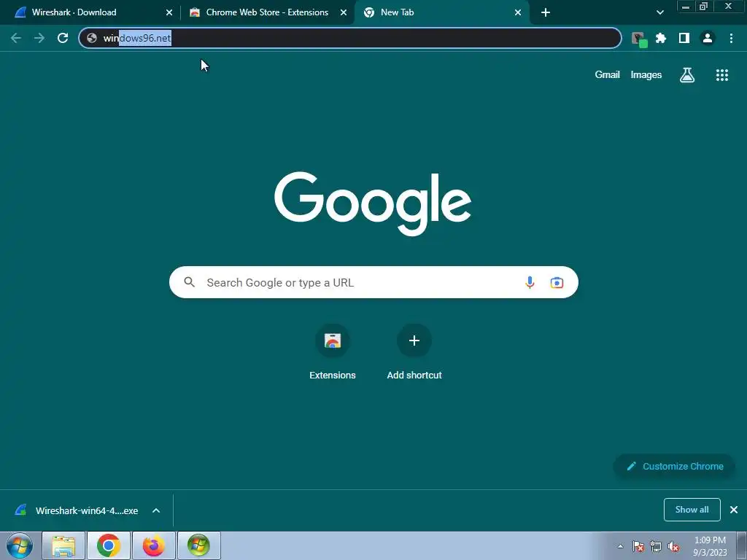The height and width of the screenshot is (560, 747).
Task: Toggle the side panel button
Action: [x=684, y=38]
